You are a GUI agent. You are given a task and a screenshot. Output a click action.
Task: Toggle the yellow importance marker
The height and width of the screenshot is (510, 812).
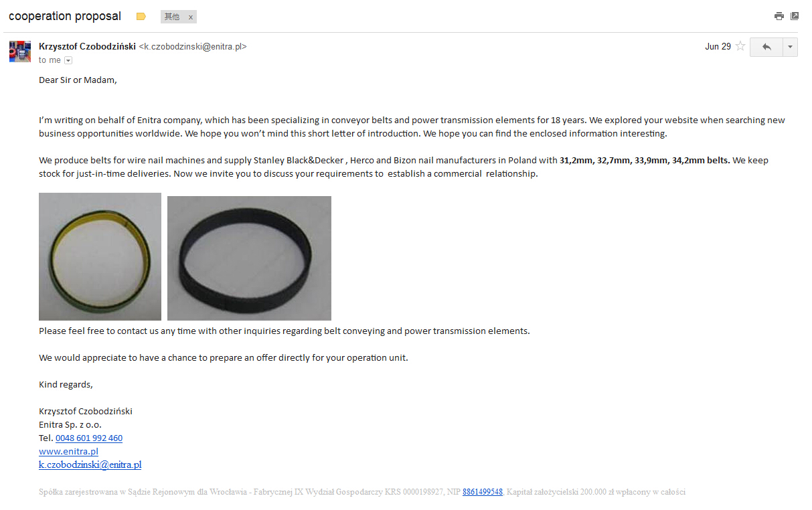pos(141,17)
